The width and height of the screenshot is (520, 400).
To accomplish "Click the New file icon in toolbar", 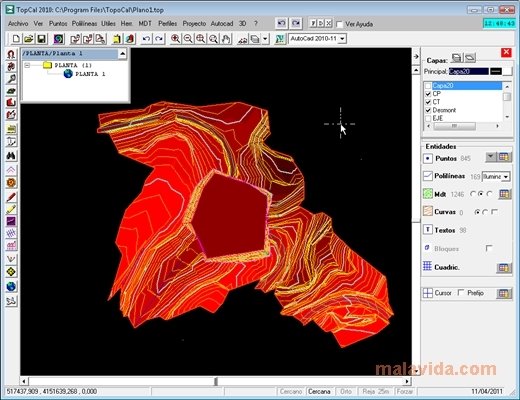I will [x=16, y=39].
